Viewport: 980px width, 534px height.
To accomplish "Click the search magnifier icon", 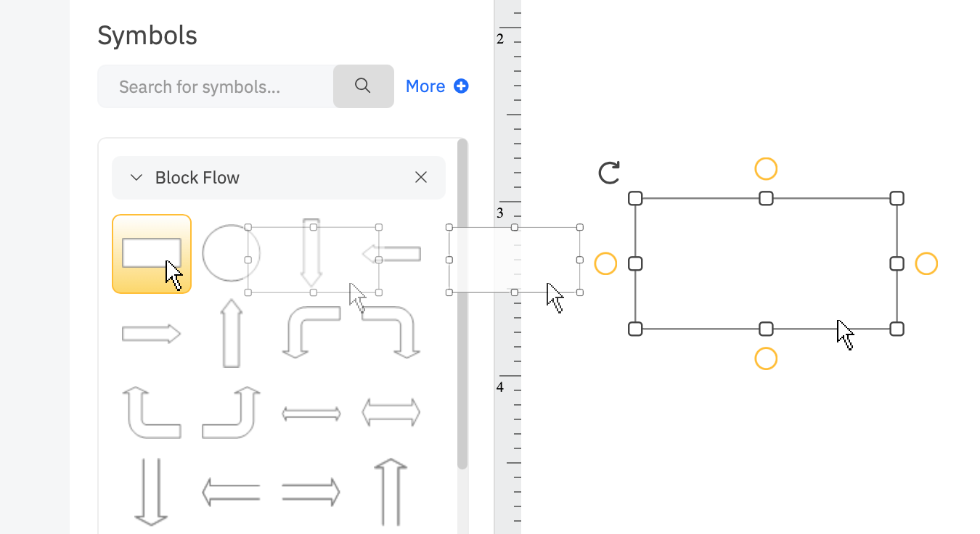I will click(x=362, y=86).
